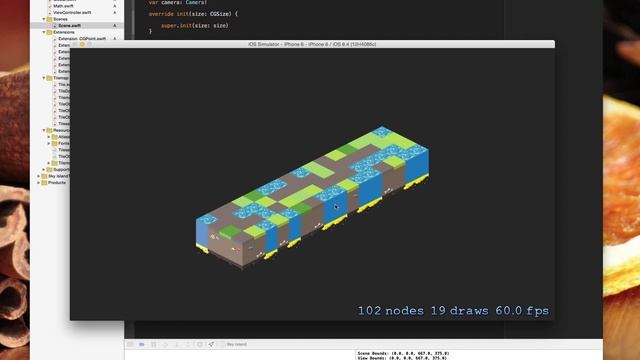Expand the Atlases folder in Resources

point(49,137)
